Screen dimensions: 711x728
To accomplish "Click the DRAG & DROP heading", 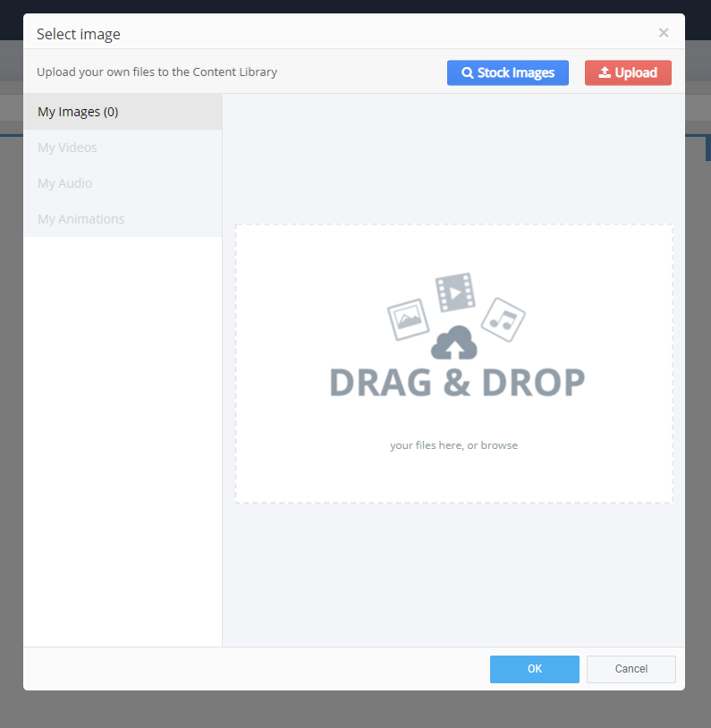I will tap(457, 383).
